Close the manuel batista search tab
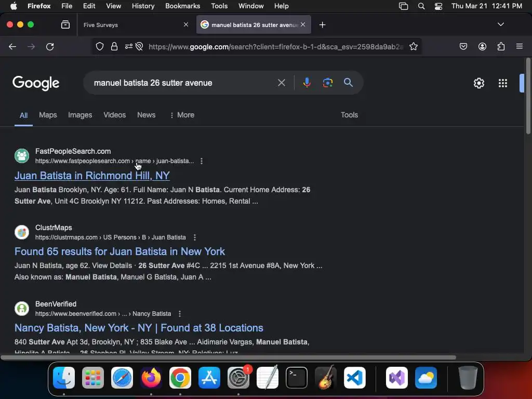The width and height of the screenshot is (532, 399). point(303,24)
